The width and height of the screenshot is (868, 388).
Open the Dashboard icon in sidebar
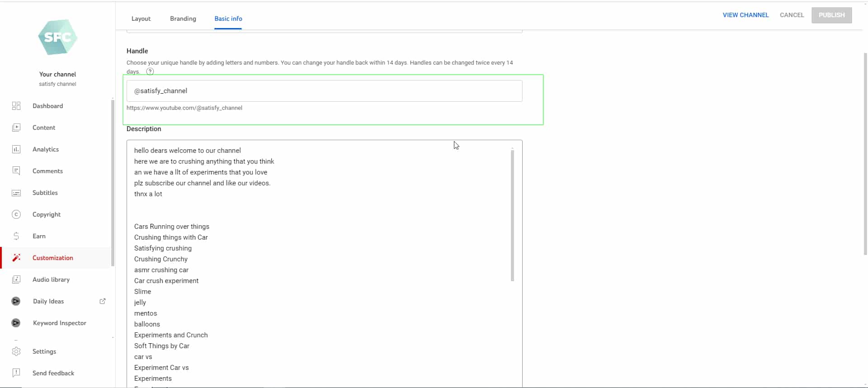[16, 106]
